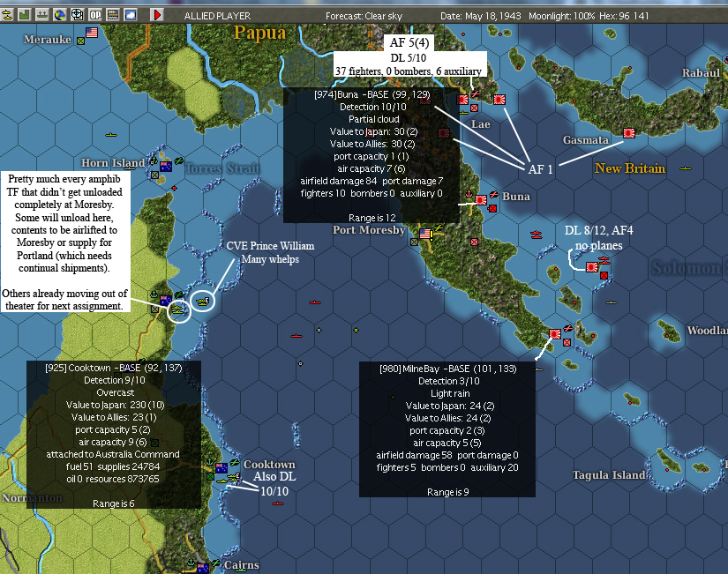Click the anchor port icon at Cooktown

click(x=209, y=462)
